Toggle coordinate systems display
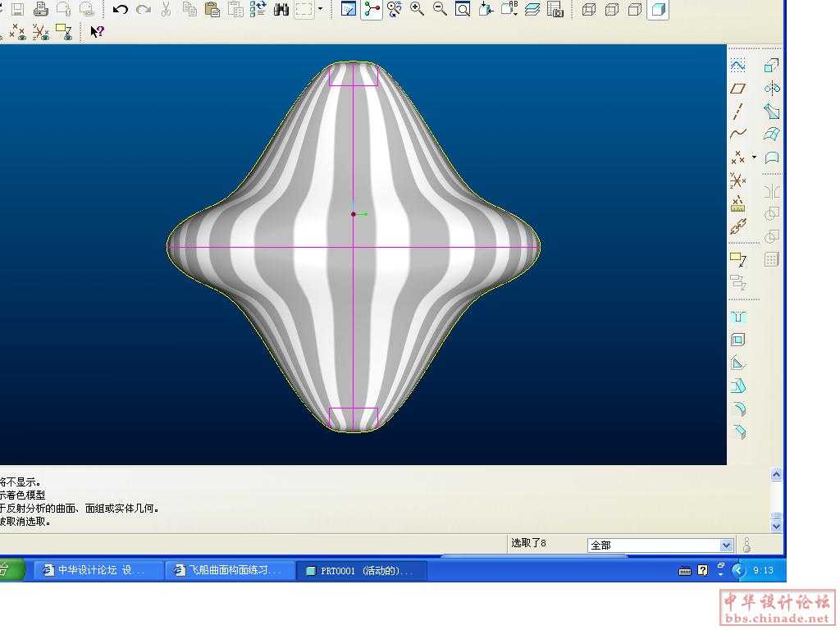840x630 pixels. pos(41,32)
